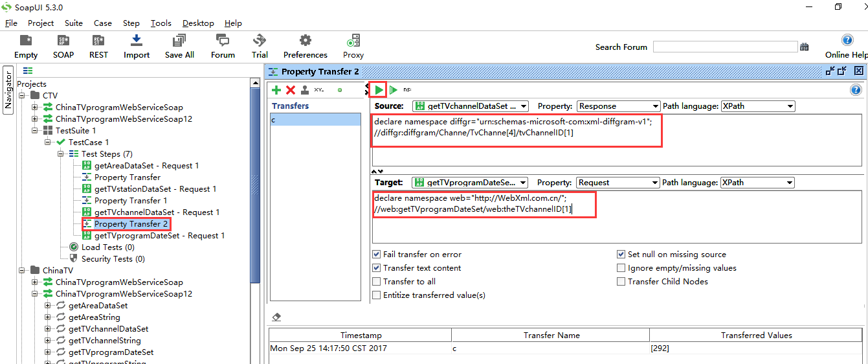This screenshot has height=364, width=868.
Task: Click the Proxy toolbar icon
Action: [353, 41]
